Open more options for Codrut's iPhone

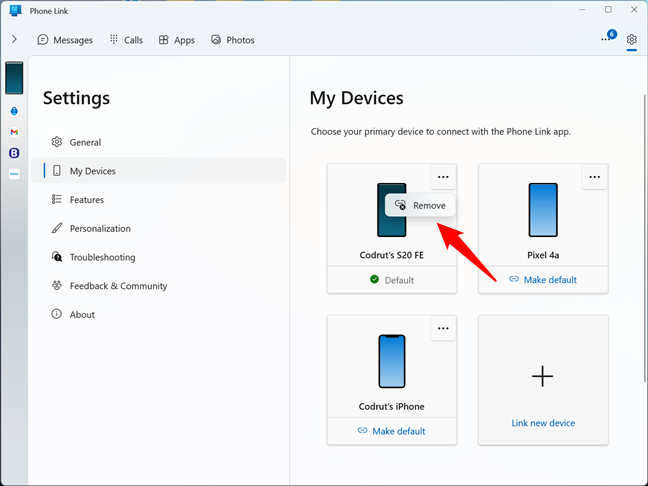[443, 328]
